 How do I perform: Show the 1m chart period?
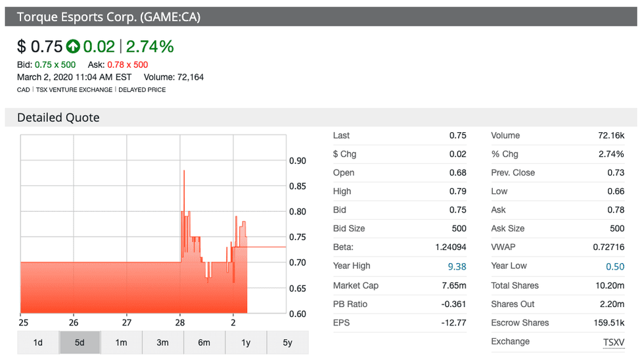pyautogui.click(x=121, y=343)
